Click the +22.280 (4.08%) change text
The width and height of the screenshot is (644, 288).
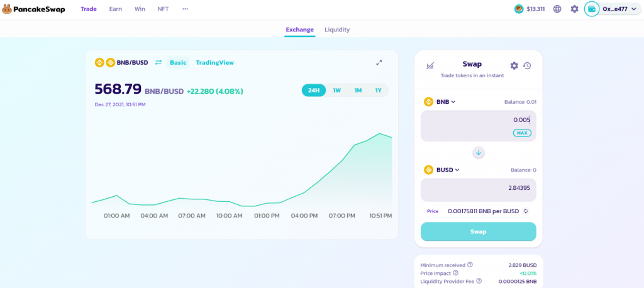coord(215,91)
